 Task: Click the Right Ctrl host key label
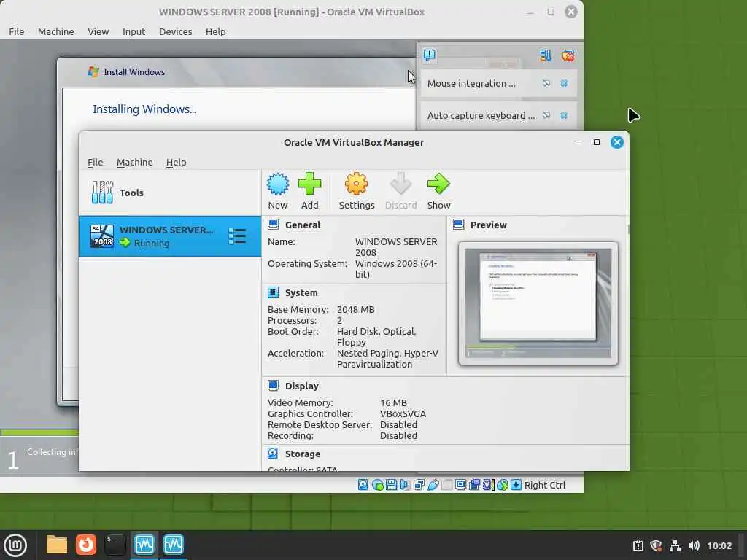tap(544, 485)
